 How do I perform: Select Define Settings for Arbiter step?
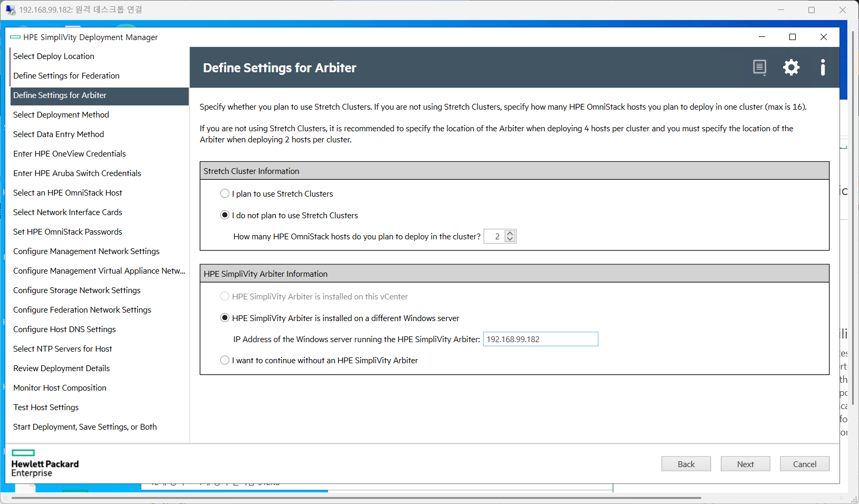coord(99,95)
